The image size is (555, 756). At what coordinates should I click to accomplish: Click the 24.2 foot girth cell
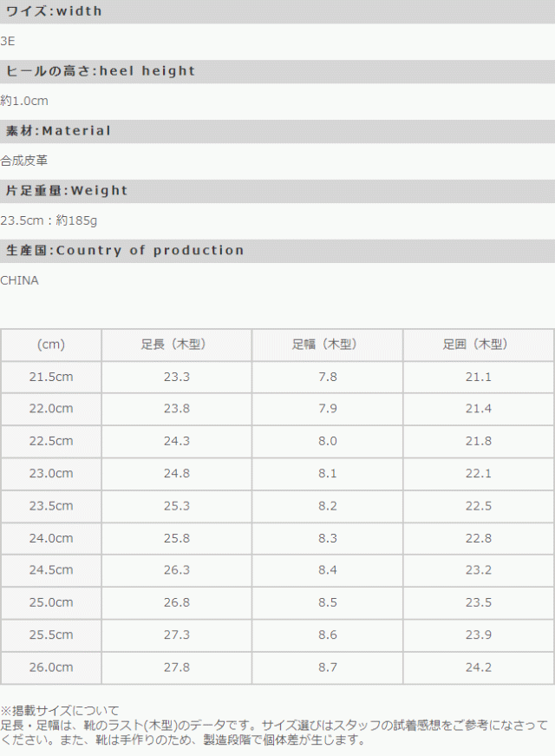[x=478, y=667]
